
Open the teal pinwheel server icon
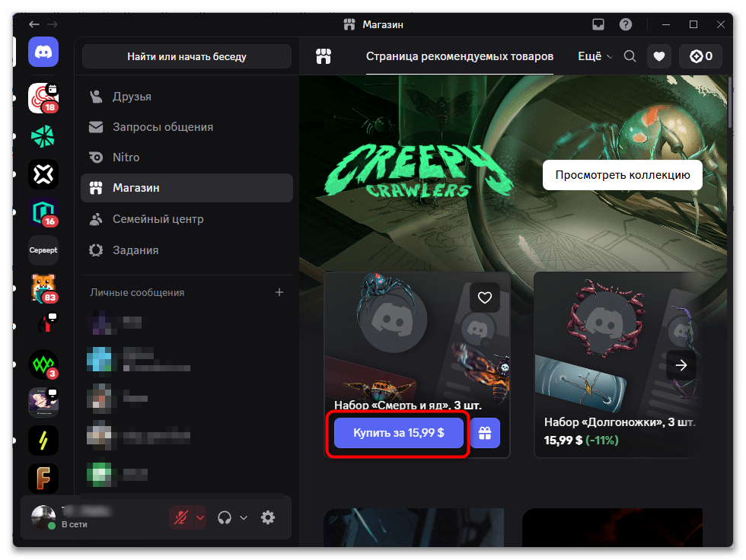(43, 136)
